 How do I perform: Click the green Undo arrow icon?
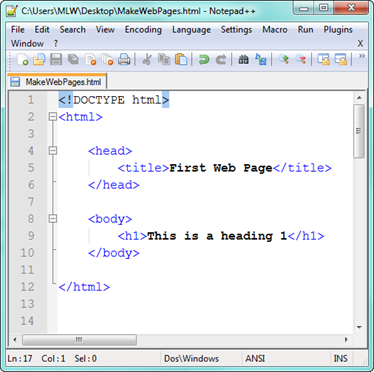pyautogui.click(x=204, y=60)
